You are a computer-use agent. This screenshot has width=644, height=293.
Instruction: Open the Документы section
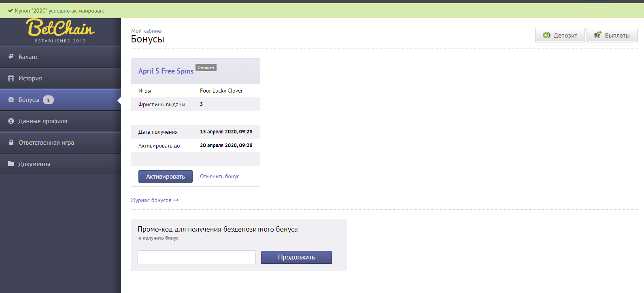pos(60,164)
